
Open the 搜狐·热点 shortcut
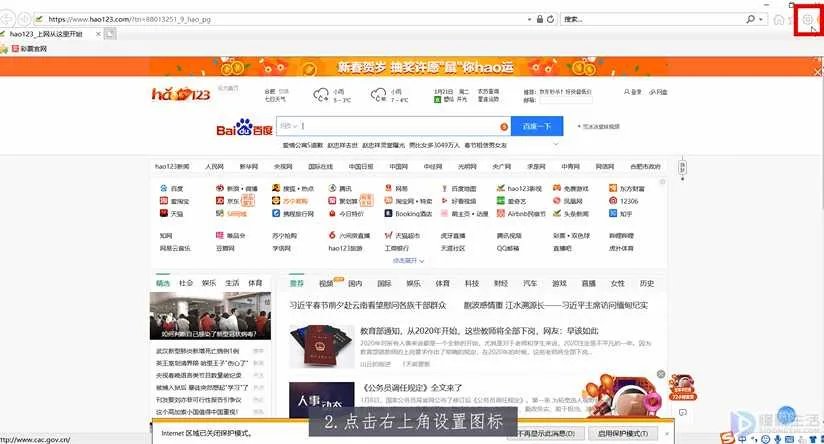pos(293,188)
